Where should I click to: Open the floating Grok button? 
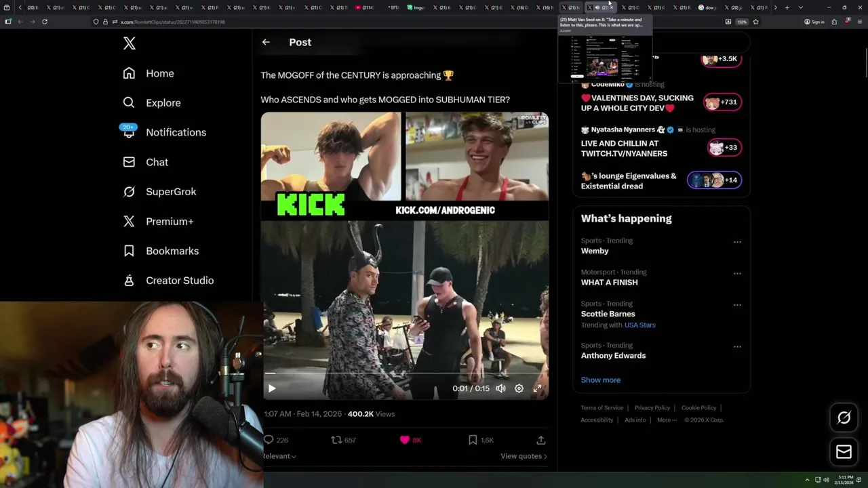(x=844, y=418)
